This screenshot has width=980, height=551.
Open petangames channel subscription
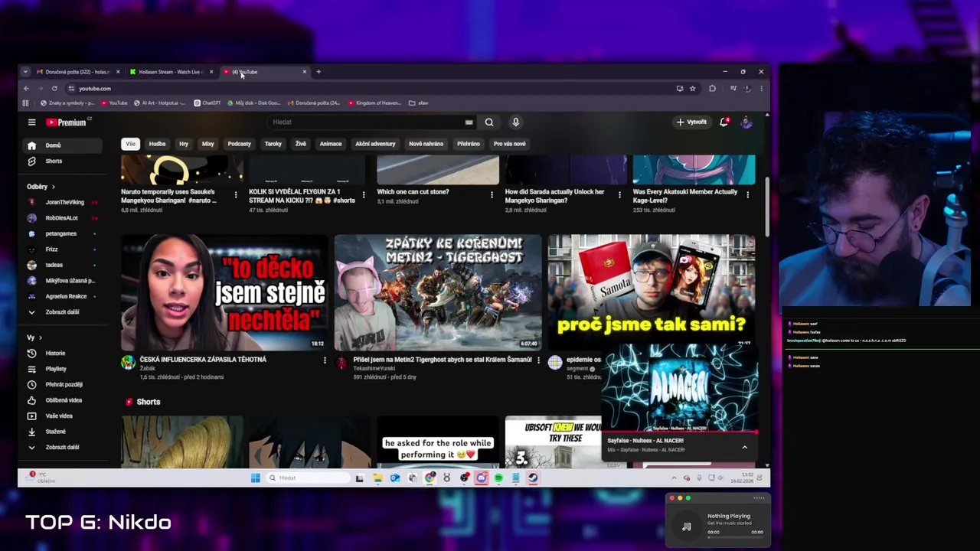[x=64, y=233]
